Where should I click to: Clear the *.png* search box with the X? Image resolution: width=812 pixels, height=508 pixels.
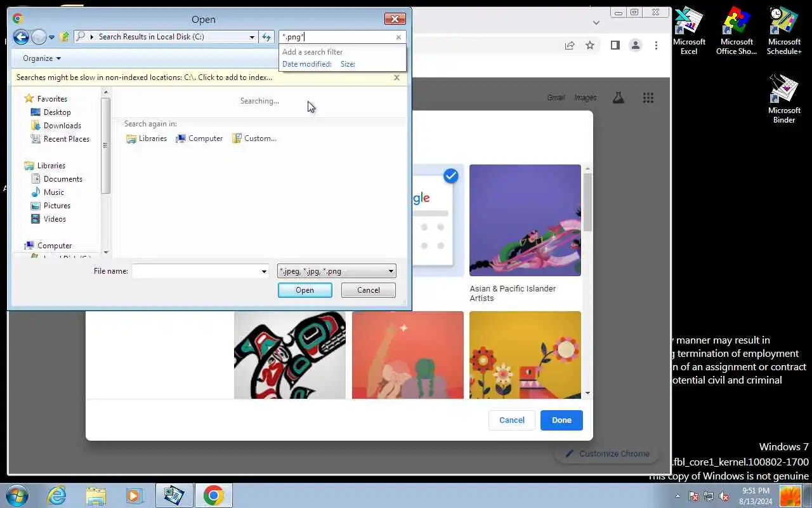click(x=398, y=37)
